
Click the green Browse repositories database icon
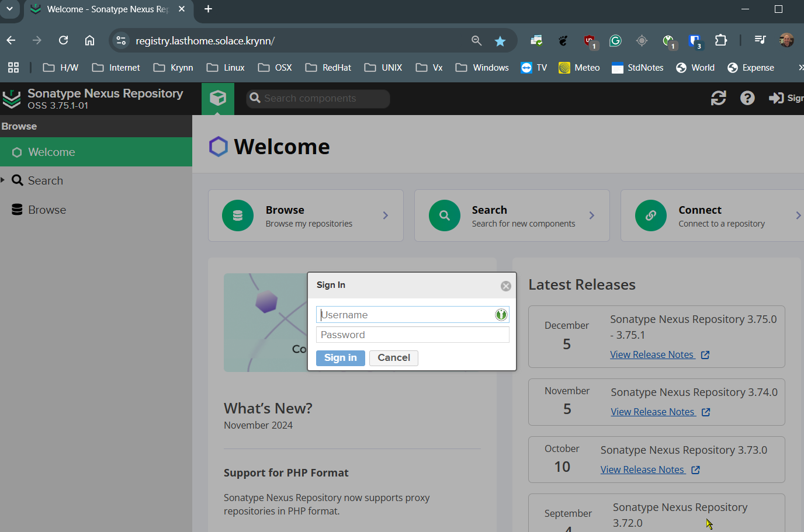point(238,215)
